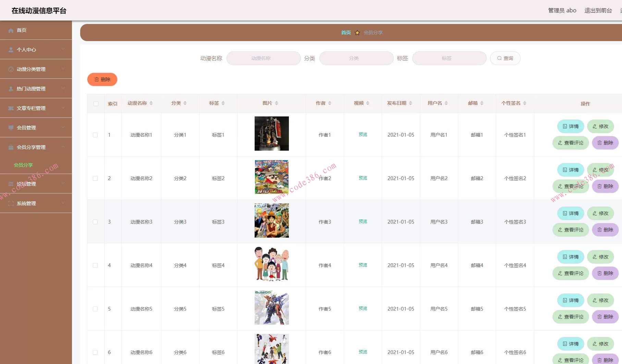This screenshot has height=364, width=622.
Task: Click the 系统管理 sidebar icon
Action: click(11, 203)
